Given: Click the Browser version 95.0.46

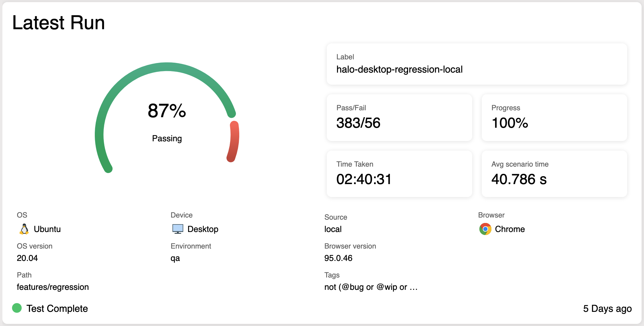Looking at the screenshot, I should click(x=338, y=258).
